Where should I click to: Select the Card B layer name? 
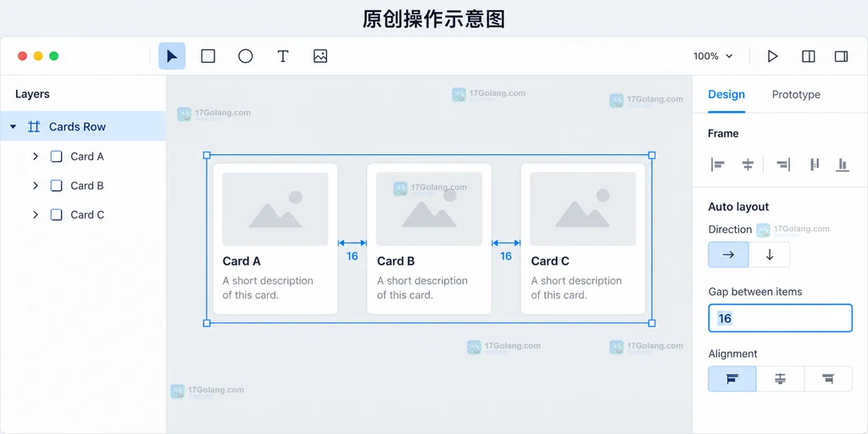click(x=87, y=186)
